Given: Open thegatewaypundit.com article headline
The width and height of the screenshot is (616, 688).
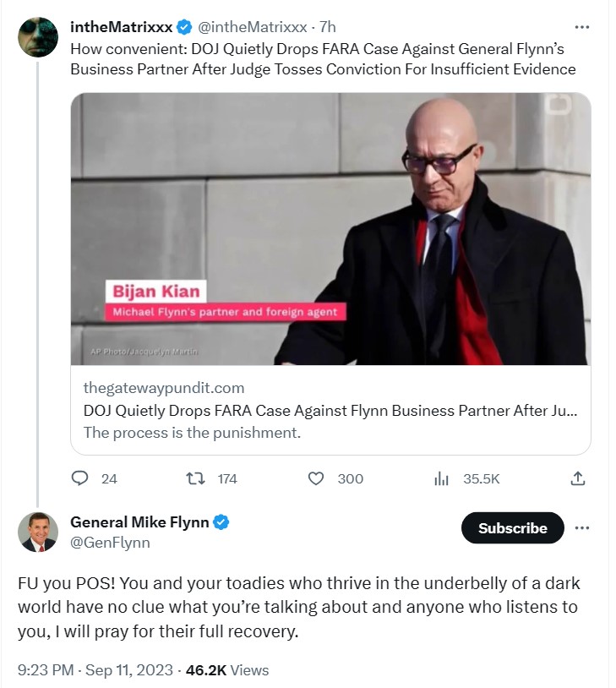Looking at the screenshot, I should (330, 411).
